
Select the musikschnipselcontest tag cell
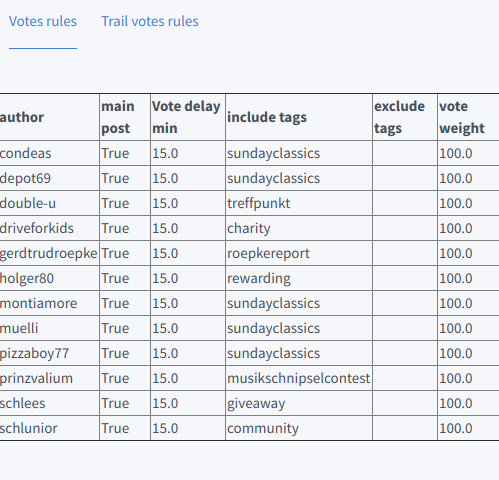coord(299,378)
